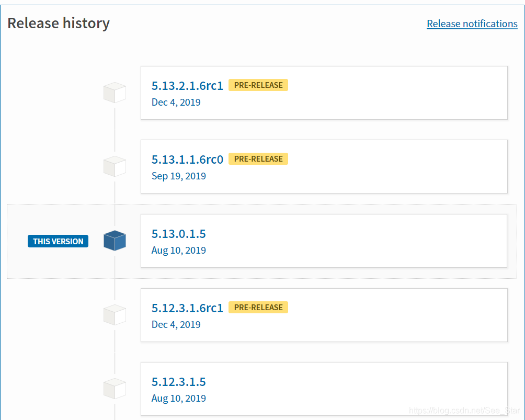The image size is (525, 420).
Task: Click the blue cube for current version
Action: (x=115, y=241)
